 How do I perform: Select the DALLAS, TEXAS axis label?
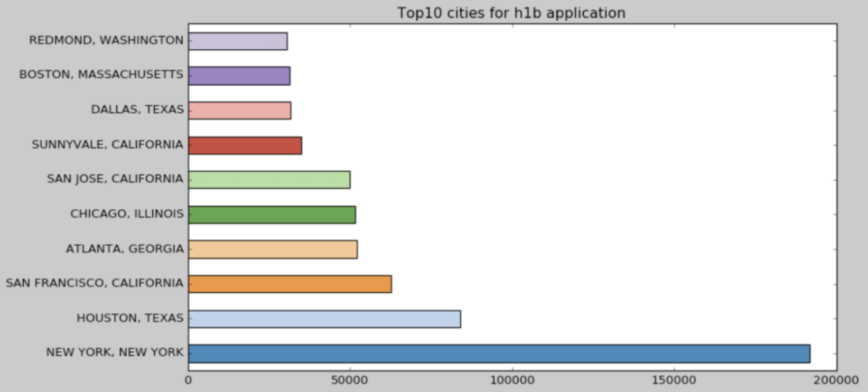coord(137,109)
